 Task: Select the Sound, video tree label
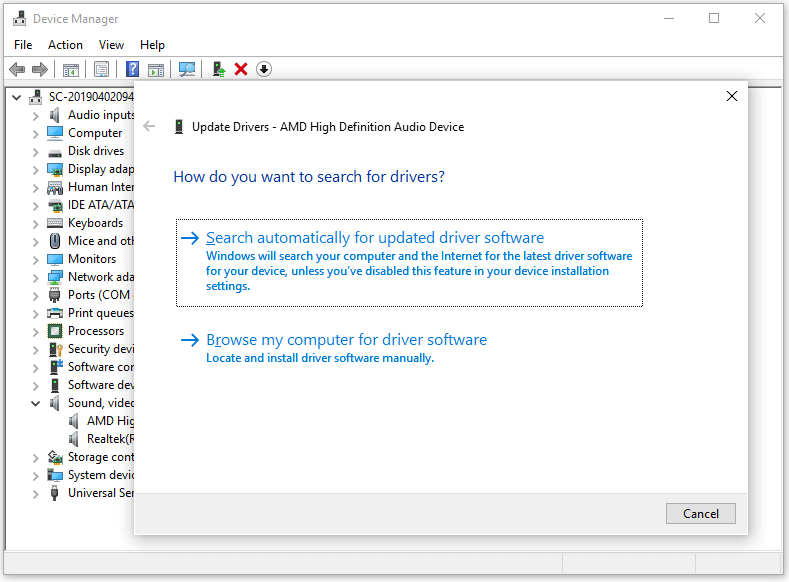(x=101, y=403)
